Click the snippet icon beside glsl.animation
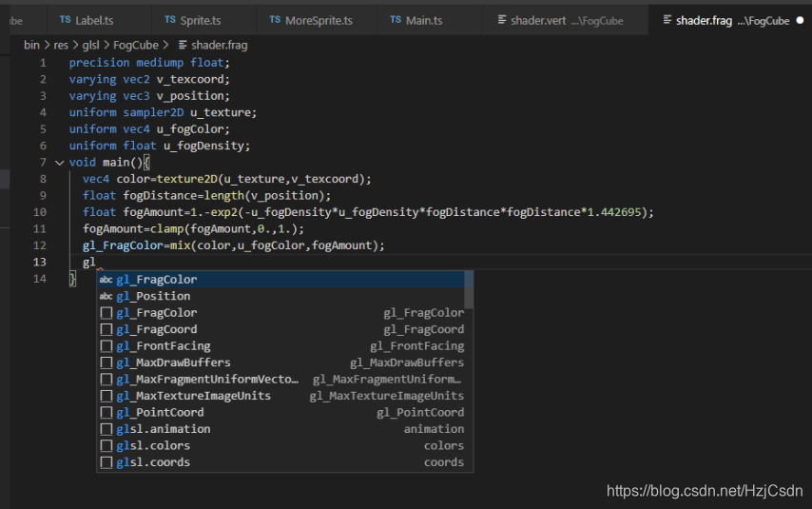The height and width of the screenshot is (509, 812). (x=106, y=429)
